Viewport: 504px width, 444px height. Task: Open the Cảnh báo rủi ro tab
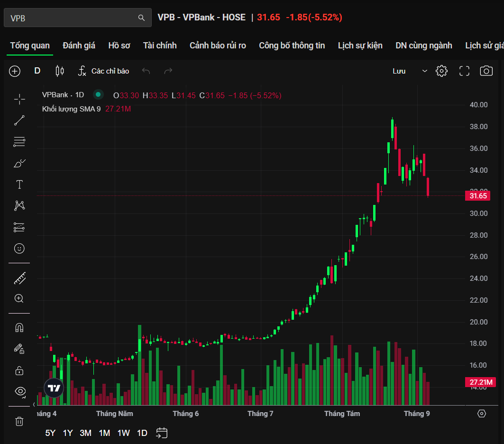point(218,46)
